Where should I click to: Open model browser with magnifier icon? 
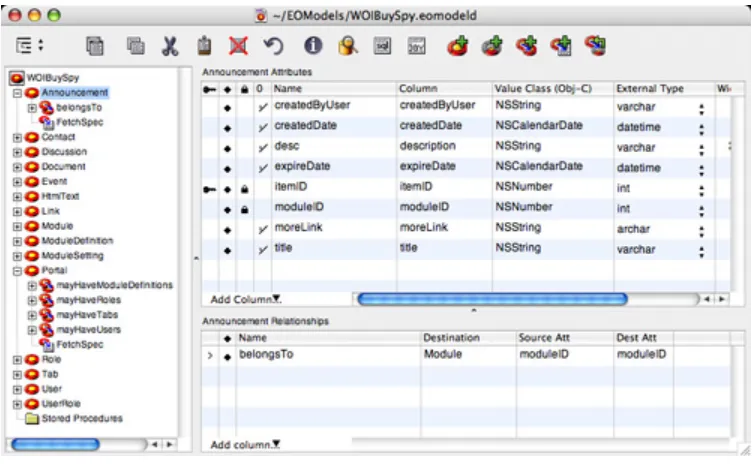348,46
